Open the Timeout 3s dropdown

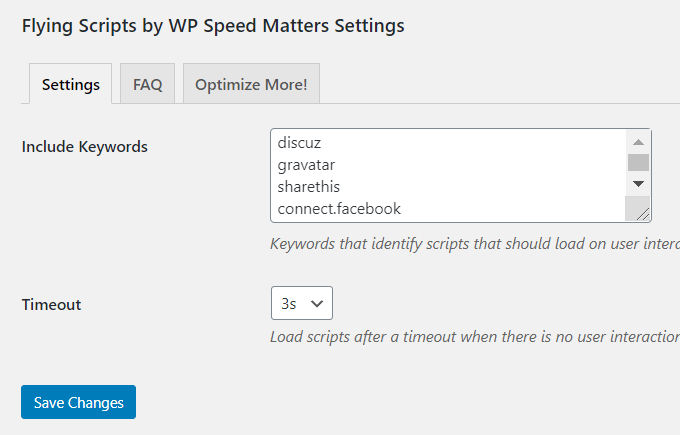302,303
